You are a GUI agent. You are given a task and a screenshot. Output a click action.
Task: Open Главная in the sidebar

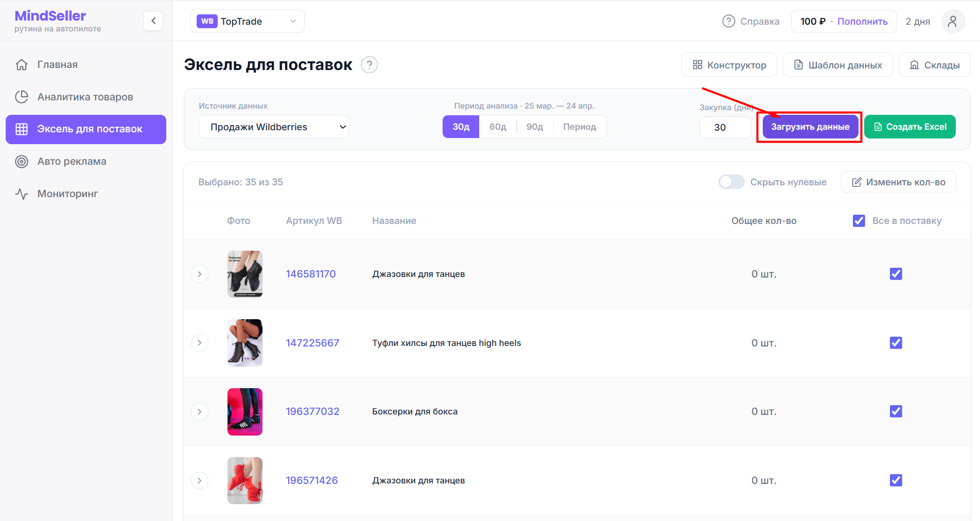(86, 64)
